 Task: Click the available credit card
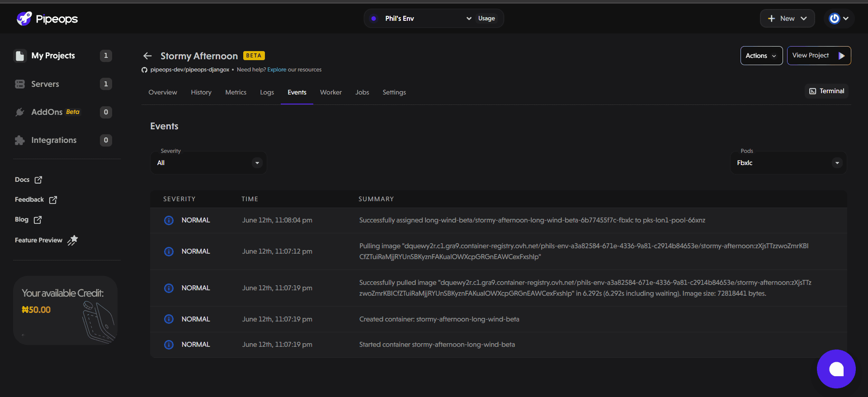click(x=66, y=311)
